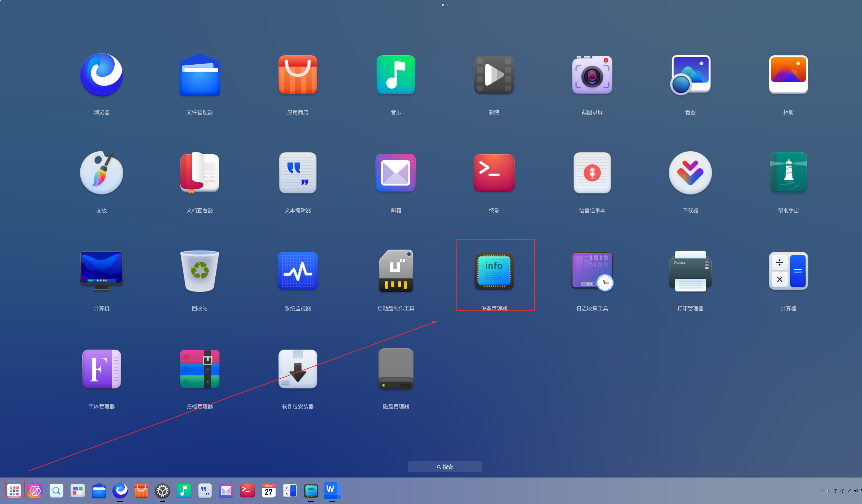The height and width of the screenshot is (504, 862).
Task: Switch the zh input method indicator
Action: pyautogui.click(x=829, y=491)
